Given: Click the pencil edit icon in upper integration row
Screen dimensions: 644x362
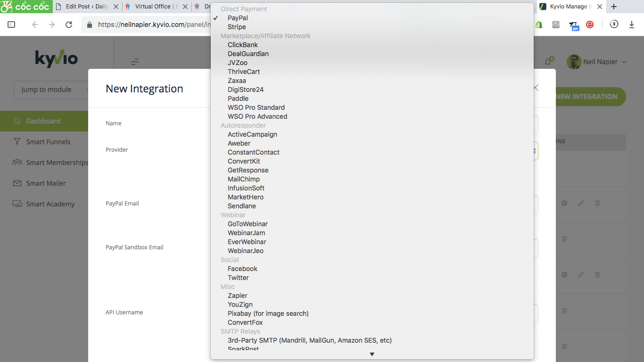Looking at the screenshot, I should click(x=581, y=203).
